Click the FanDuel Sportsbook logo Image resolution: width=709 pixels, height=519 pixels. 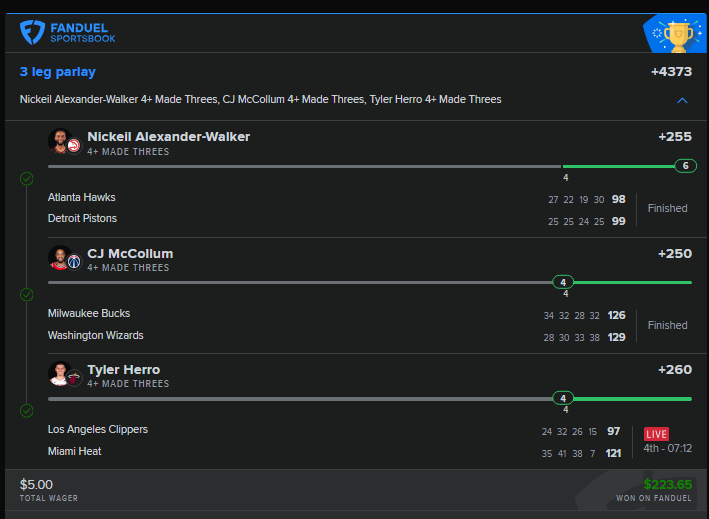[x=67, y=33]
